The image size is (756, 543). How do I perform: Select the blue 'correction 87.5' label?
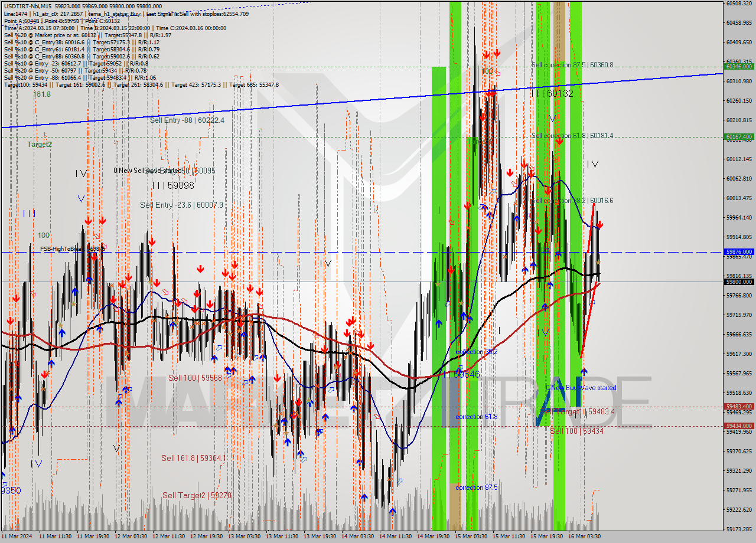point(477,488)
